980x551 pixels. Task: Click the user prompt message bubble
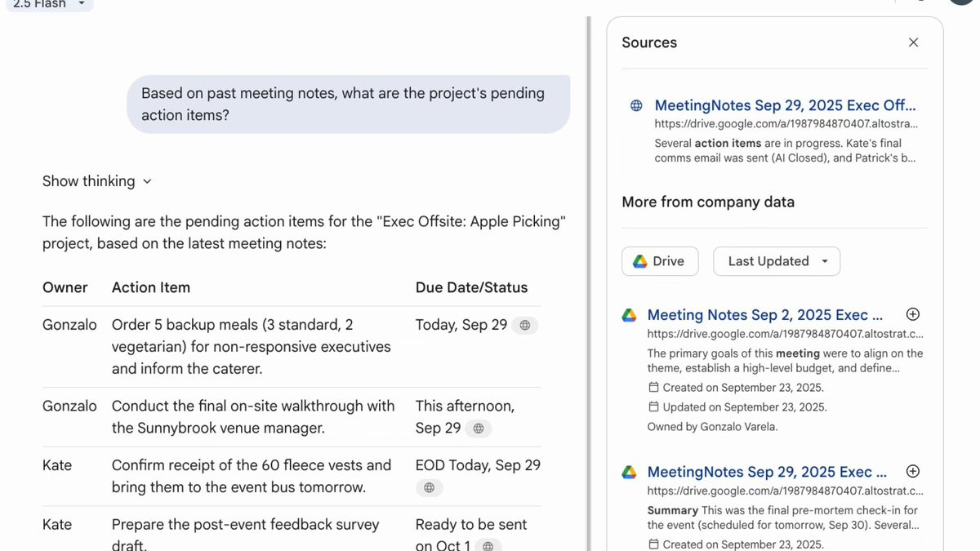(x=348, y=104)
